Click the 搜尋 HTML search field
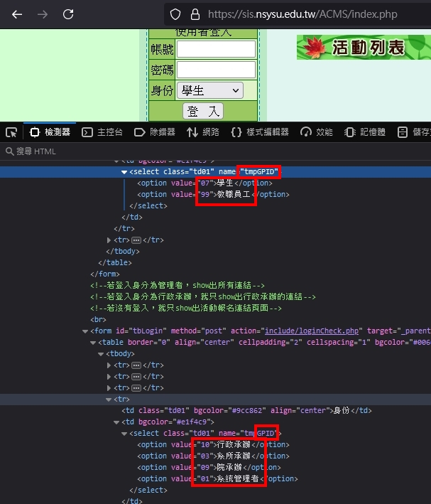The width and height of the screenshot is (431, 504). (x=215, y=151)
